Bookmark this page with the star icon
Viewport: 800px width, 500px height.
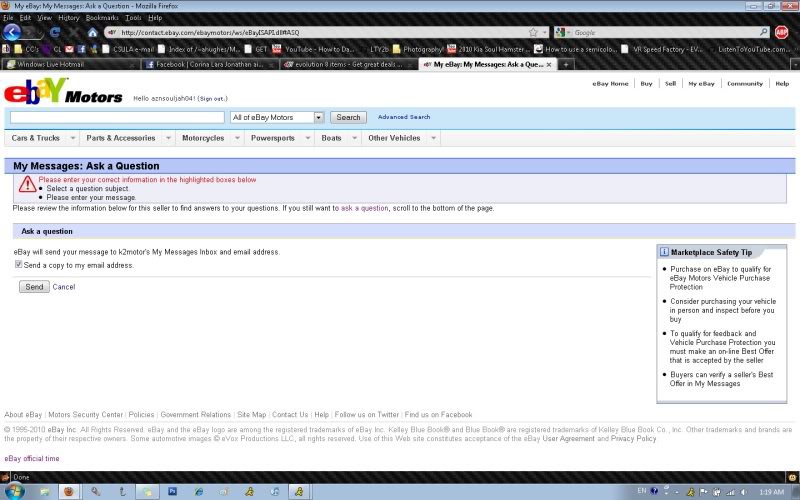533,32
